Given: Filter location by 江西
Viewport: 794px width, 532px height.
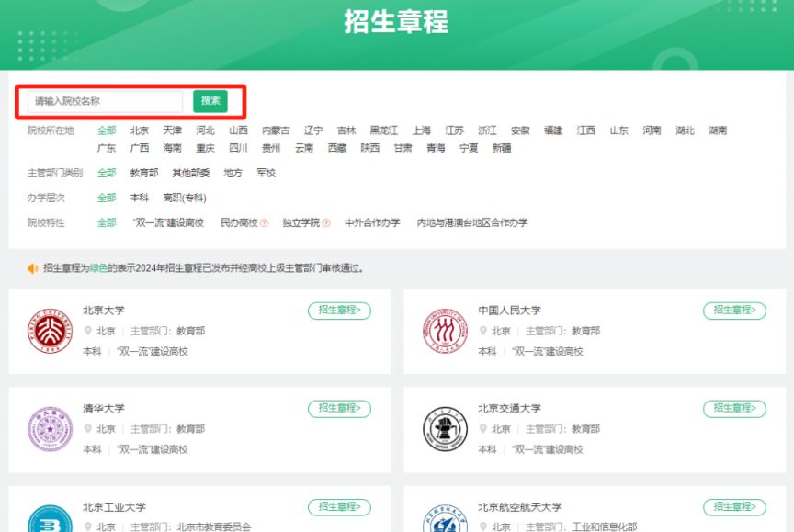Looking at the screenshot, I should click(586, 130).
